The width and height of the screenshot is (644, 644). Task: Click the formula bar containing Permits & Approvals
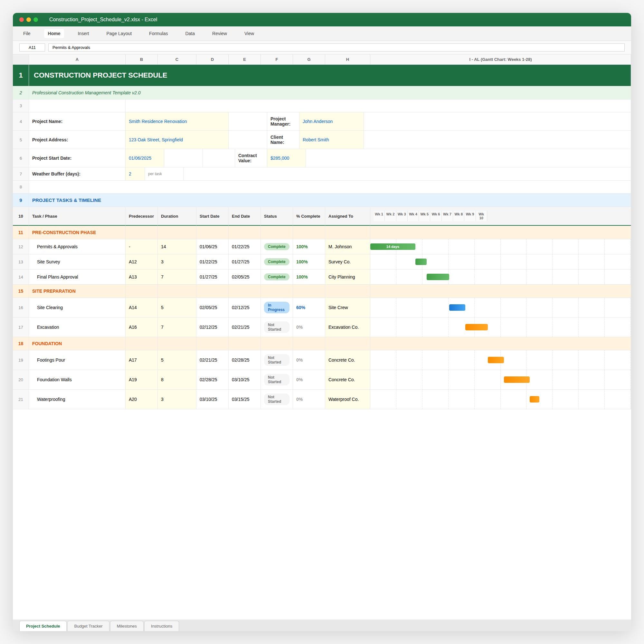pyautogui.click(x=336, y=48)
